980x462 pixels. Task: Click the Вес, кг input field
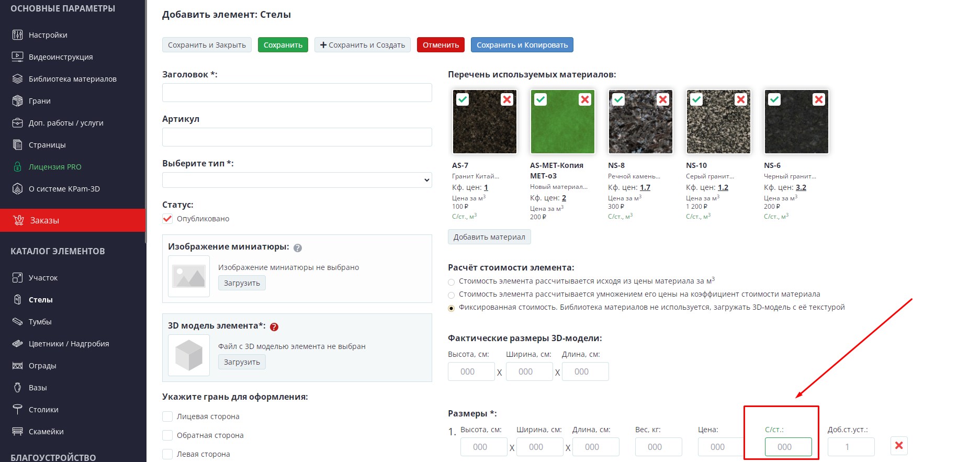pyautogui.click(x=659, y=447)
